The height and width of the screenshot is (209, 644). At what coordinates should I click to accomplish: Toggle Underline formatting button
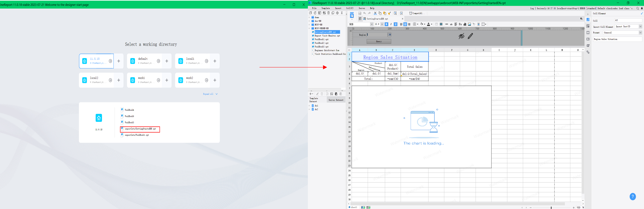tap(396, 24)
